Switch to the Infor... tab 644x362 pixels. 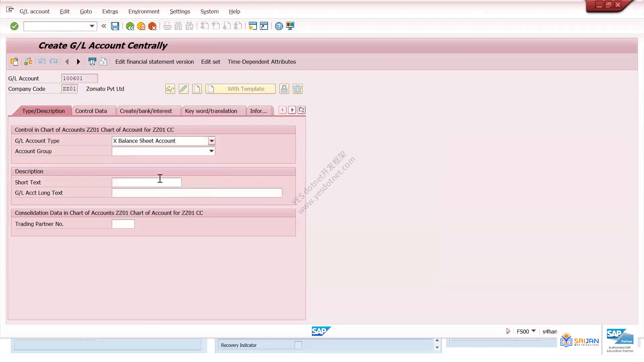pyautogui.click(x=258, y=111)
